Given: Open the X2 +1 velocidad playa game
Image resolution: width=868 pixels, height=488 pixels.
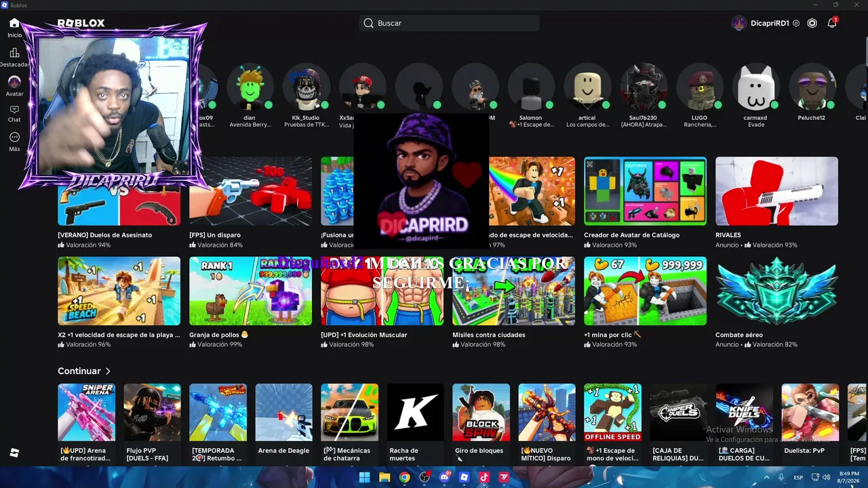Looking at the screenshot, I should (x=119, y=302).
